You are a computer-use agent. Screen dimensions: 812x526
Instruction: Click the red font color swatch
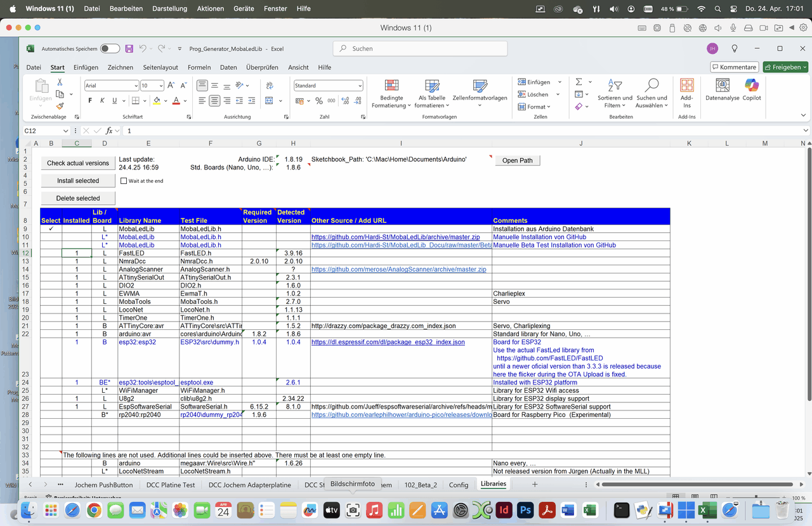(176, 101)
